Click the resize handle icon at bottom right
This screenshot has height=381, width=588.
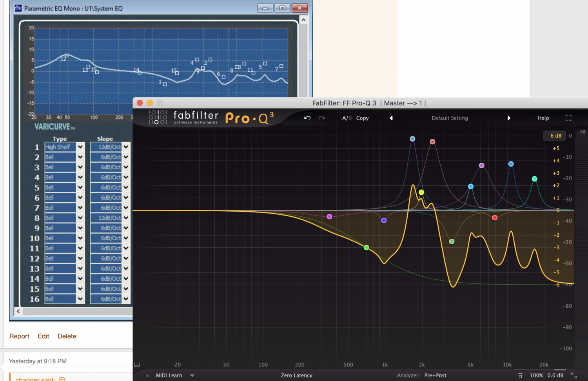(x=574, y=375)
